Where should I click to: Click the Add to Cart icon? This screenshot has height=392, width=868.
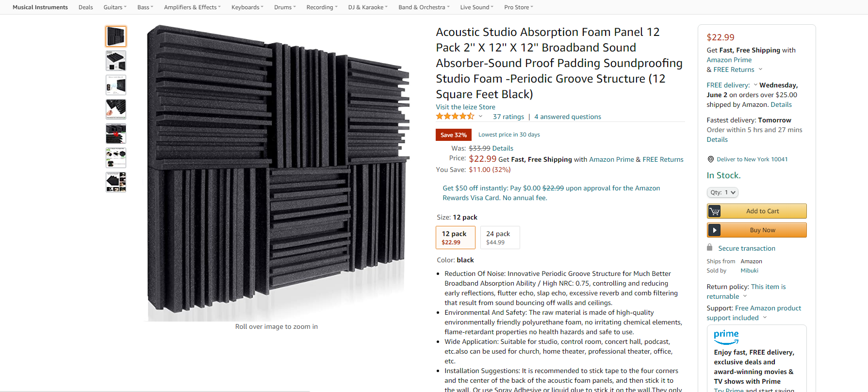[x=714, y=211]
